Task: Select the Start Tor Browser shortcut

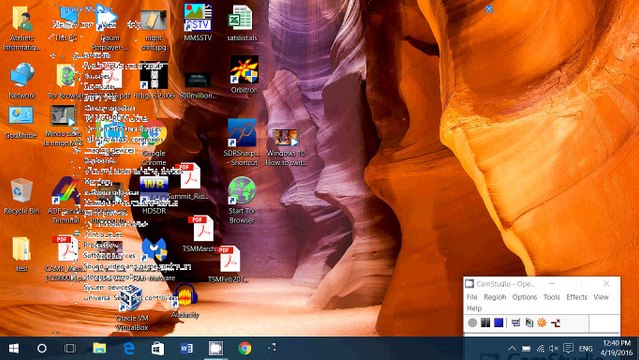Action: click(242, 200)
